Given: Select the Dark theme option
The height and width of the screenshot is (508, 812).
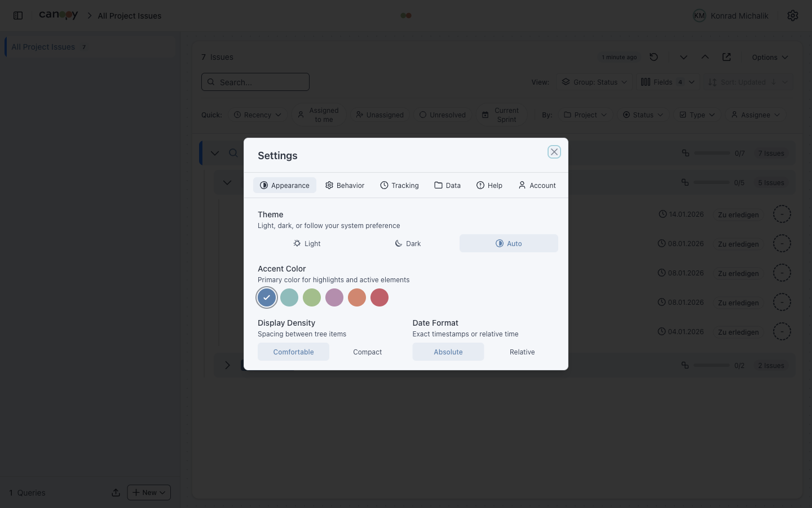Looking at the screenshot, I should [407, 243].
